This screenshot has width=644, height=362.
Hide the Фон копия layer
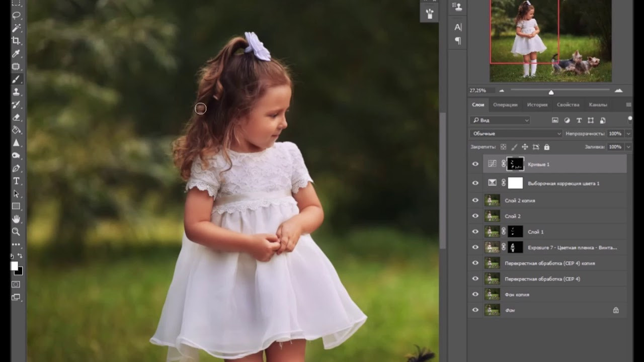pos(475,295)
